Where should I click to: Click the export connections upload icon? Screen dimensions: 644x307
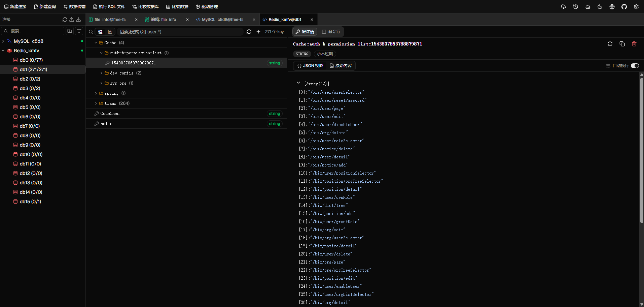point(72,20)
